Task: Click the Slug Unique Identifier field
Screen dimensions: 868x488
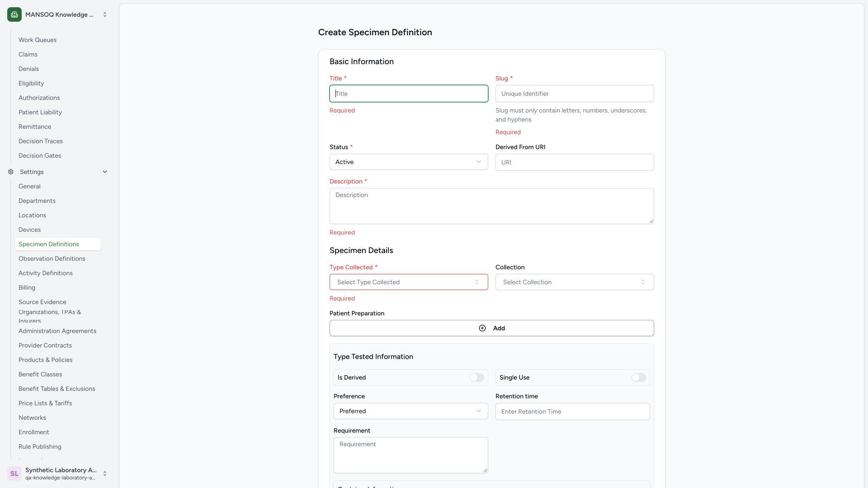Action: point(575,94)
